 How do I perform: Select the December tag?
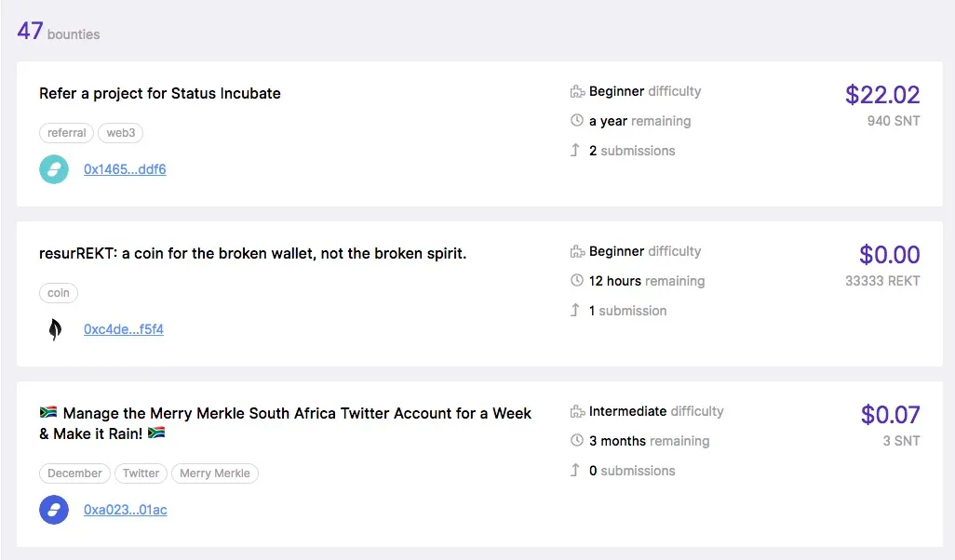tap(74, 473)
